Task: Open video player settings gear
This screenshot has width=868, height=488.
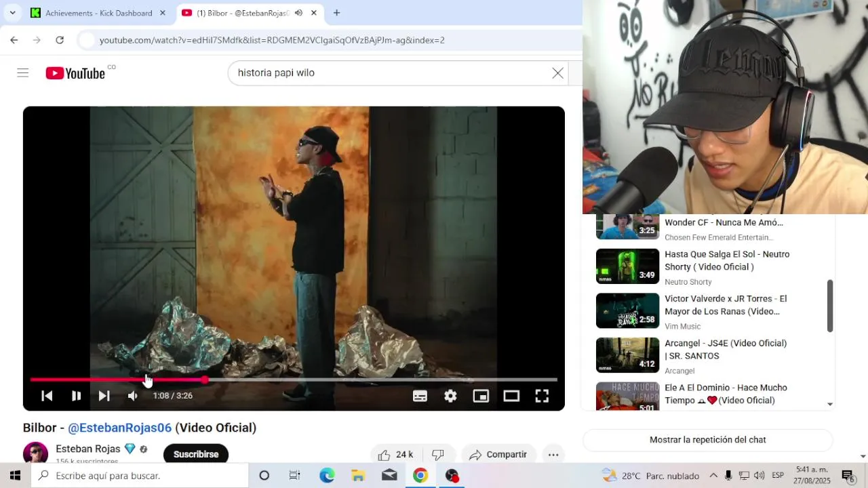Action: tap(450, 396)
